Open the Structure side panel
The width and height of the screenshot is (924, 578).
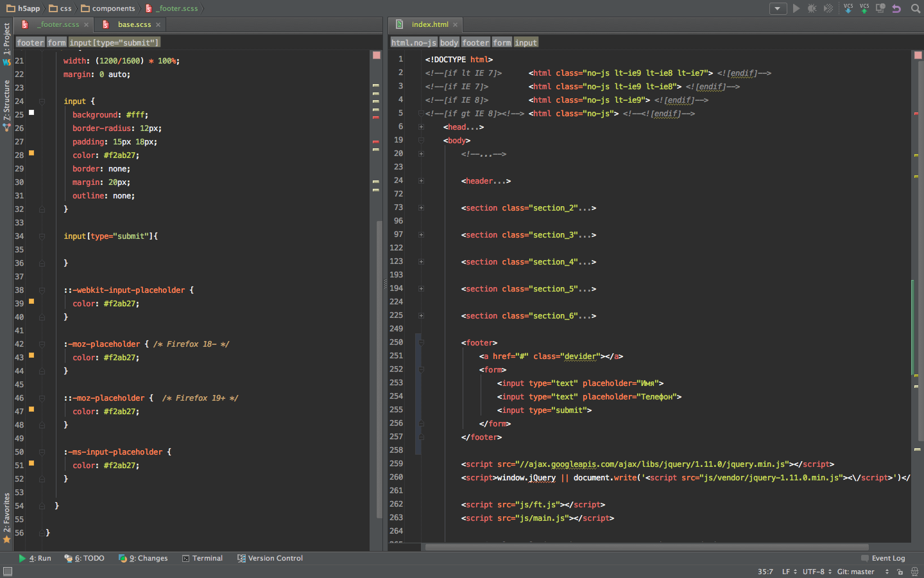pyautogui.click(x=6, y=105)
